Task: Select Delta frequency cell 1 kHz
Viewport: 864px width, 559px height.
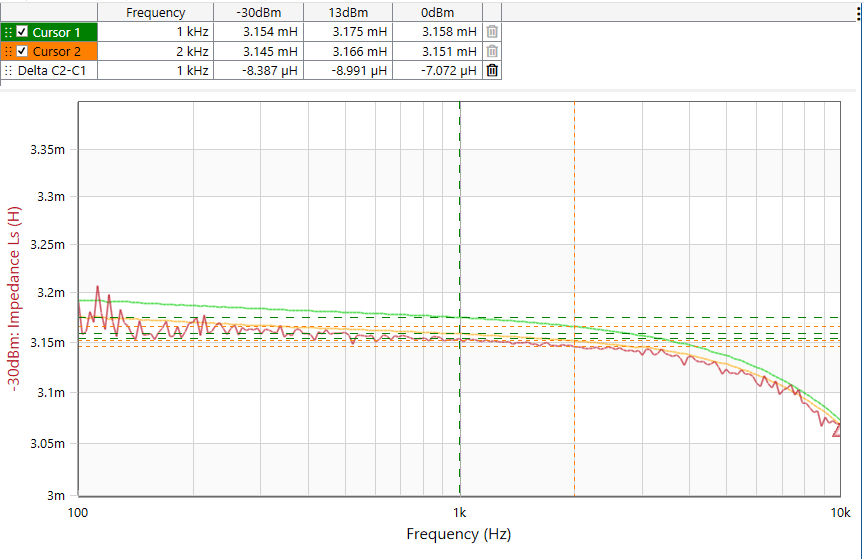Action: 155,71
